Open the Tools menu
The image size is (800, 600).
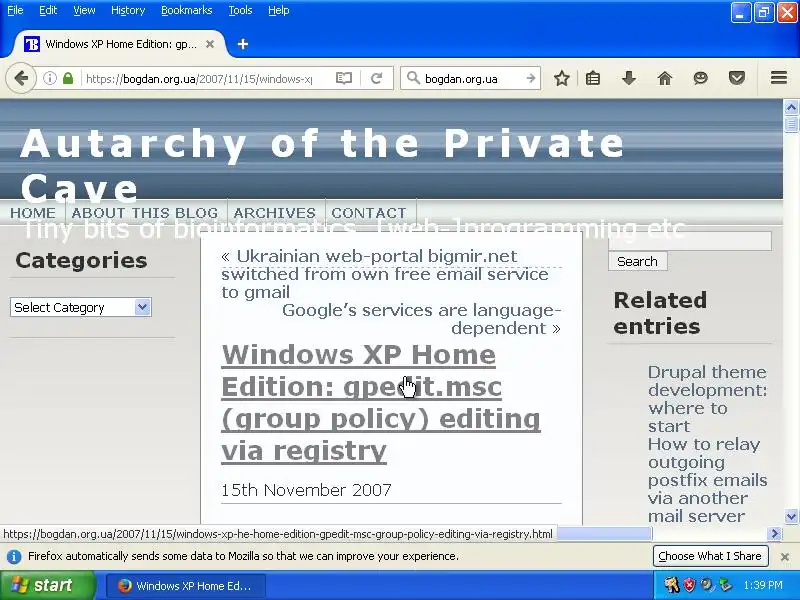click(x=240, y=10)
